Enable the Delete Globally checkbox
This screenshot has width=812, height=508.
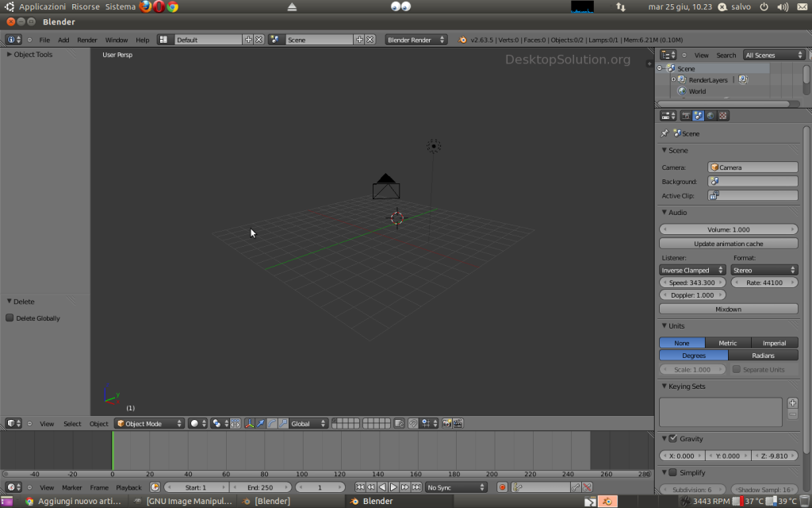point(10,318)
